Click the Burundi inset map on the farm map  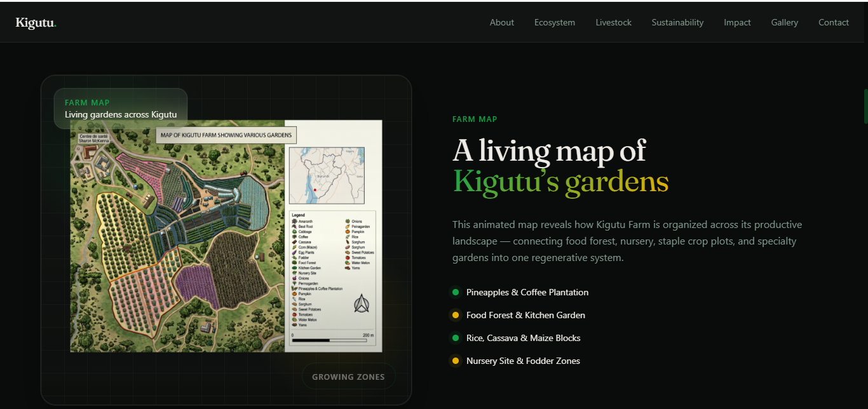pyautogui.click(x=326, y=174)
